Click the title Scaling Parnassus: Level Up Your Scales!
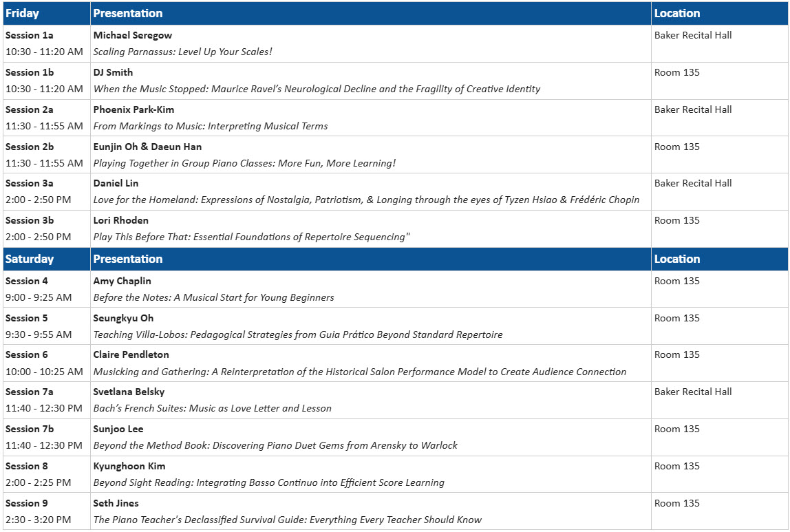The height and width of the screenshot is (532, 790). (x=182, y=52)
